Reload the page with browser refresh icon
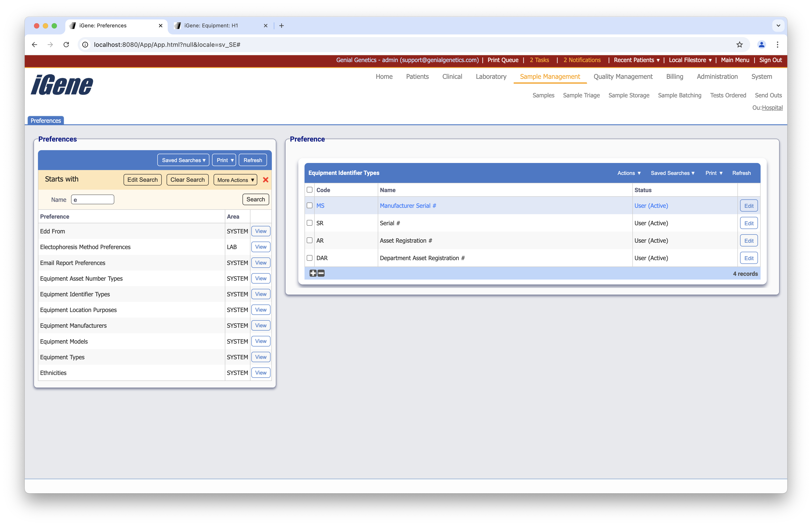The height and width of the screenshot is (526, 812). (x=66, y=45)
